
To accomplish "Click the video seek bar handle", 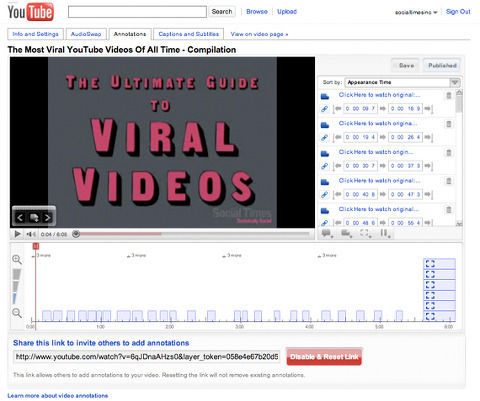I will 76,234.
